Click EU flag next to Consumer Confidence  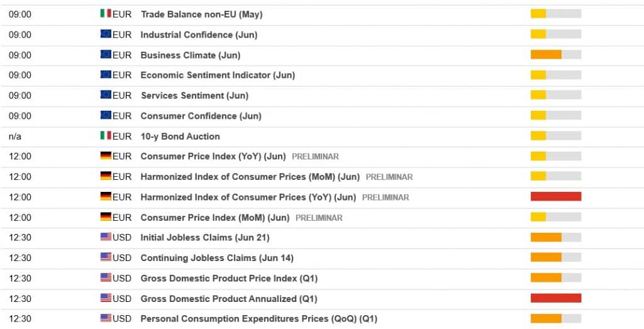(106, 116)
